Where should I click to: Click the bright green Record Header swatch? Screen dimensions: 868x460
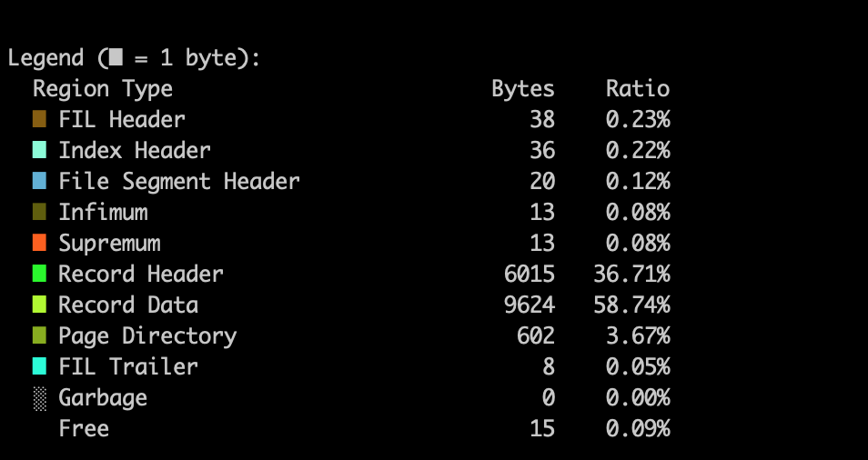click(x=39, y=274)
